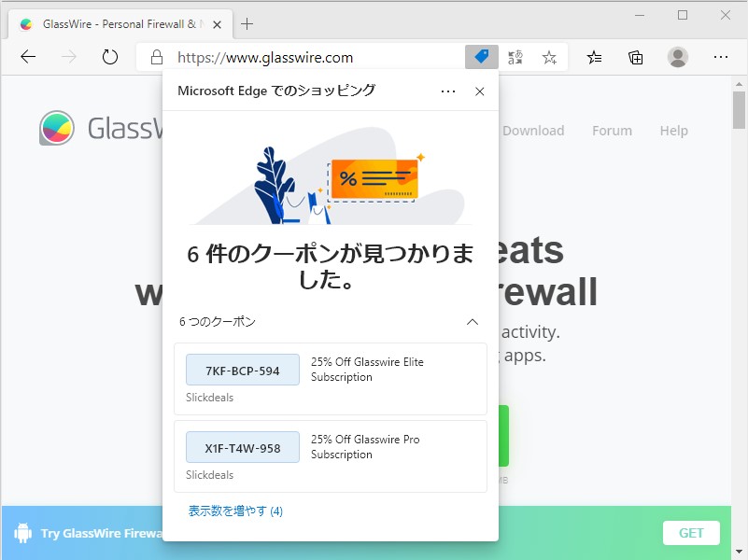Image resolution: width=748 pixels, height=560 pixels.
Task: Copy coupon code 7KF-BCP-594
Action: [x=241, y=370]
